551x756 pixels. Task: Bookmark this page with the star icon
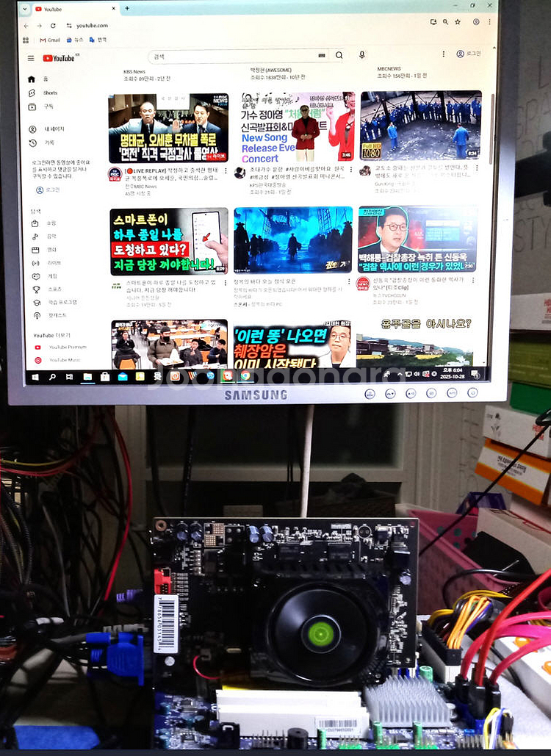click(458, 22)
